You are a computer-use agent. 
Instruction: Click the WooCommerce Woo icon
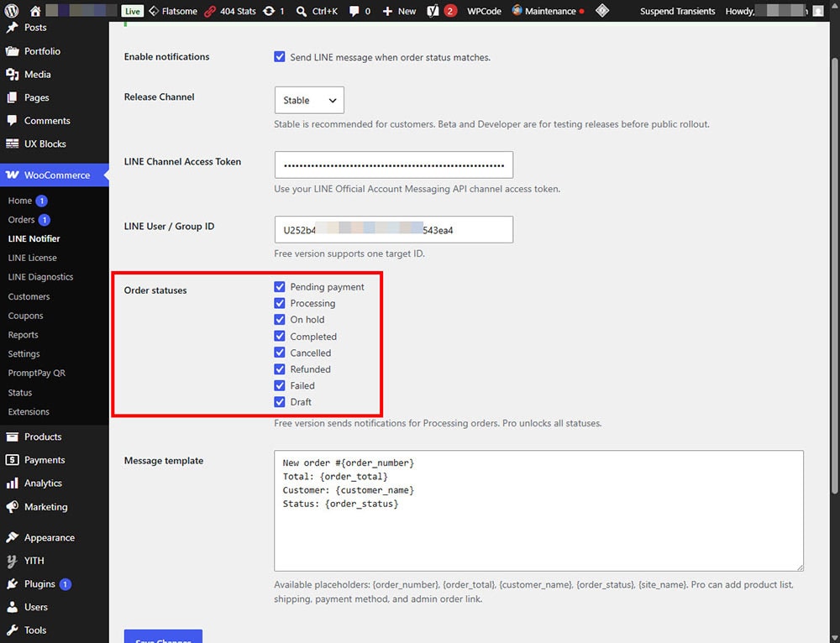click(x=12, y=175)
